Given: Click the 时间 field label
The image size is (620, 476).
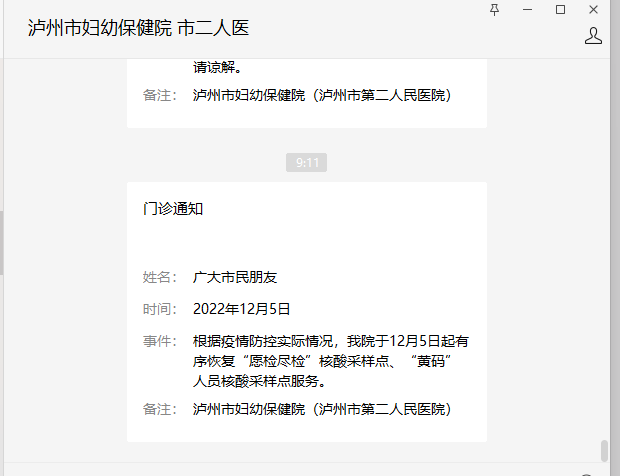Looking at the screenshot, I should [x=160, y=309].
